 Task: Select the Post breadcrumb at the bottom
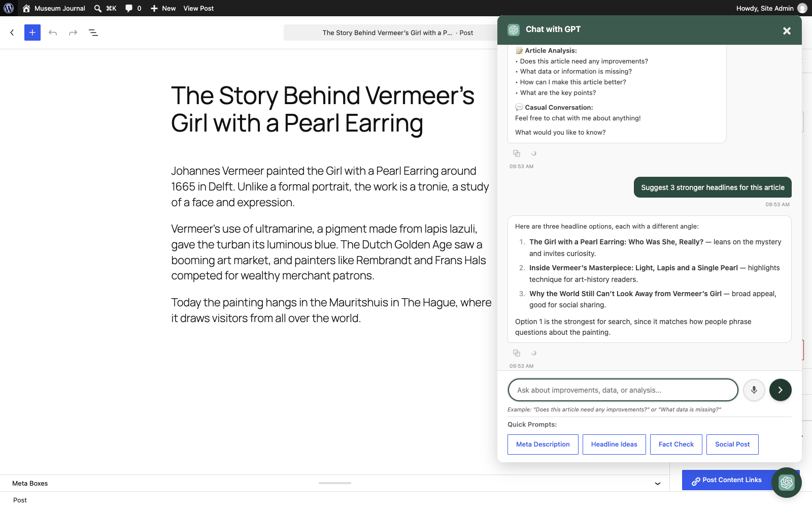click(x=20, y=500)
